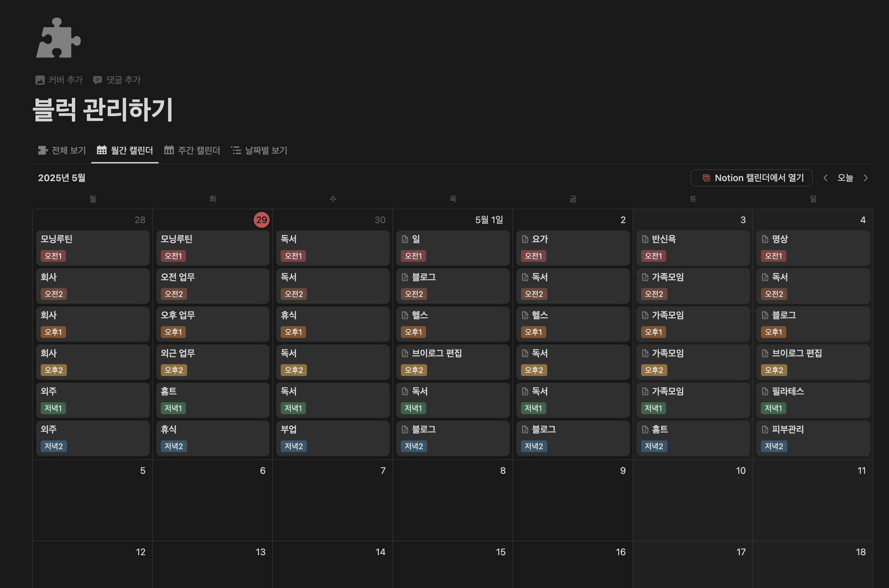The image size is (889, 588).
Task: Open 휴식 card tagged 저녁2
Action: (213, 438)
